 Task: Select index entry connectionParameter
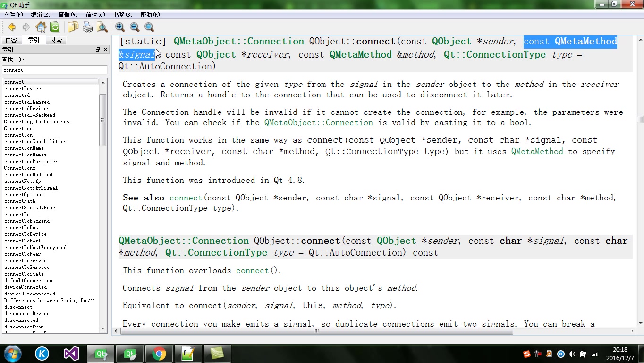click(31, 162)
